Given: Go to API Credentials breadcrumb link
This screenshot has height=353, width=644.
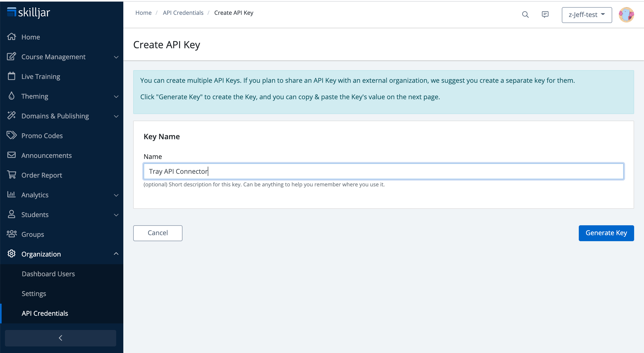Looking at the screenshot, I should coord(183,13).
